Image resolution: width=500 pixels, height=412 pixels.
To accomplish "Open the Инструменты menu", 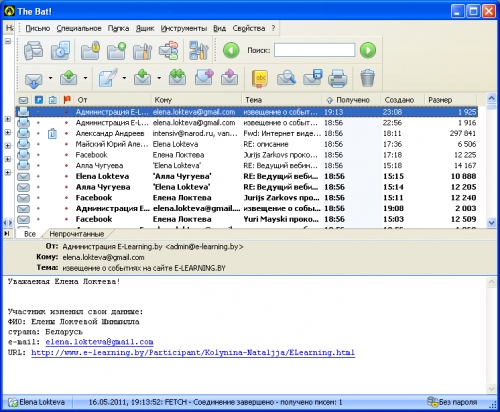I will pos(184,28).
